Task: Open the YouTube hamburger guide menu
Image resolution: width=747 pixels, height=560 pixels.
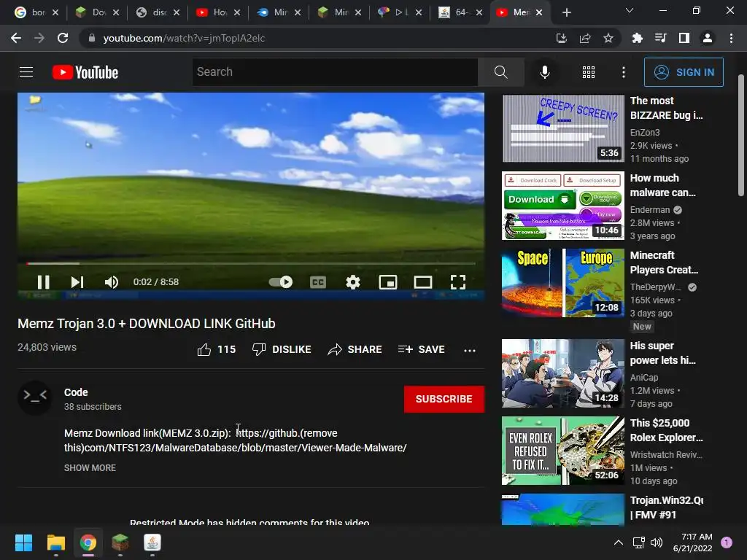Action: (26, 72)
